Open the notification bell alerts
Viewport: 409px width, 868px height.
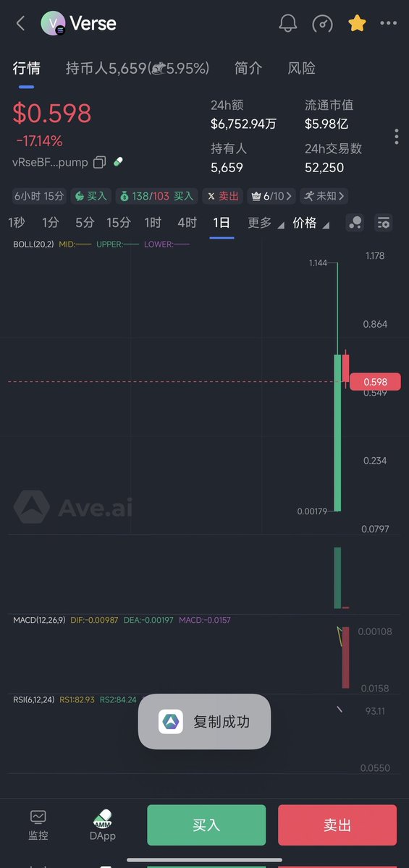(288, 23)
